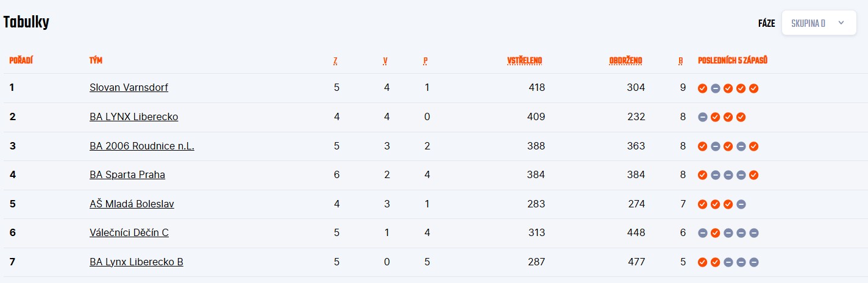868x283 pixels.
Task: Click the chevron arrow in the Fáze selector
Action: coord(841,23)
